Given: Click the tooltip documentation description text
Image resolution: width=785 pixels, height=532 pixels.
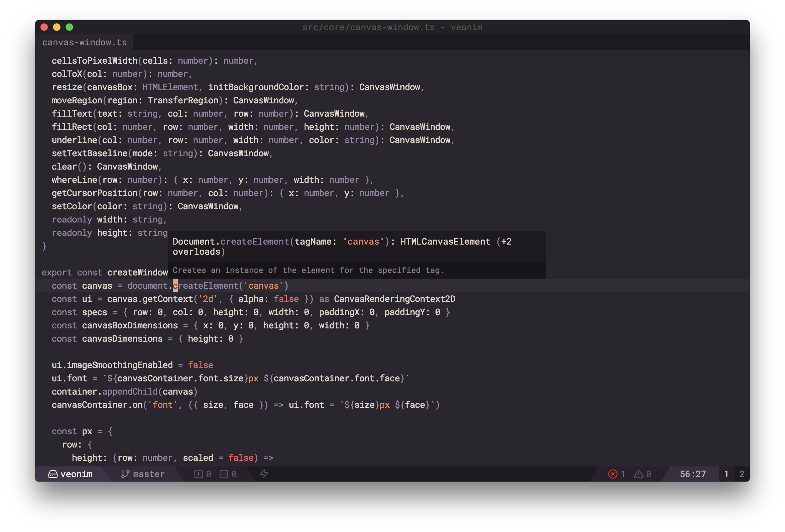Looking at the screenshot, I should point(308,270).
